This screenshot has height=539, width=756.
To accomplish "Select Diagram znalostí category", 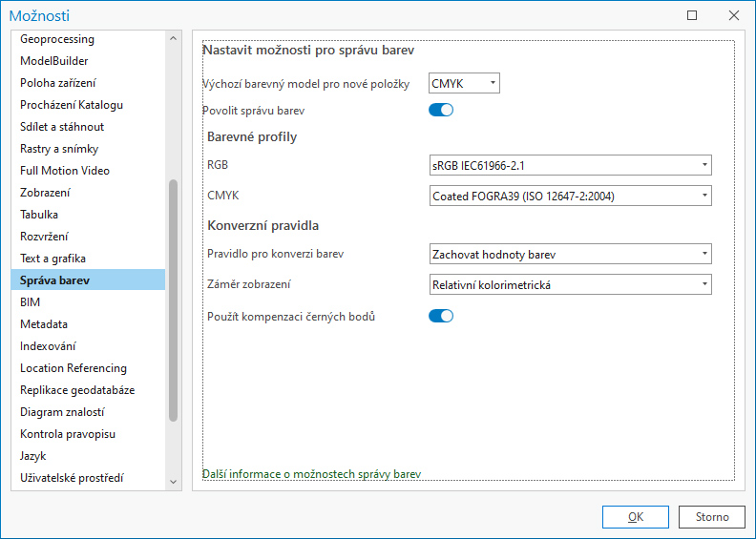I will coord(88,411).
